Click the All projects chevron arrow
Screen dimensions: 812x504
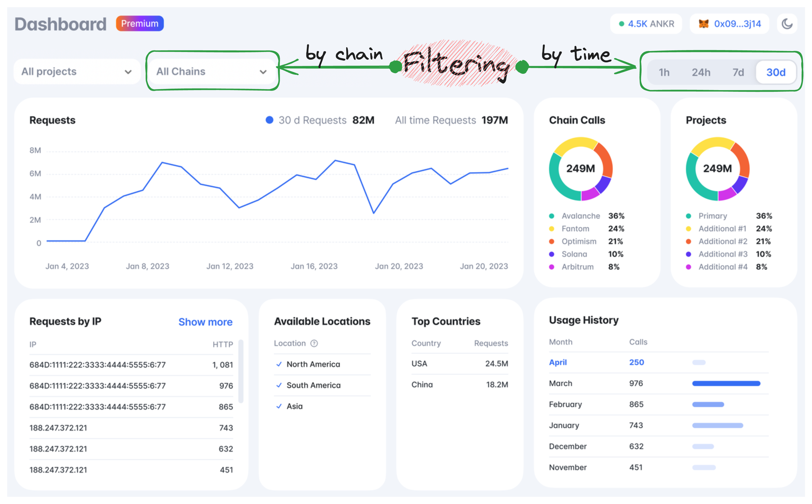coord(128,72)
